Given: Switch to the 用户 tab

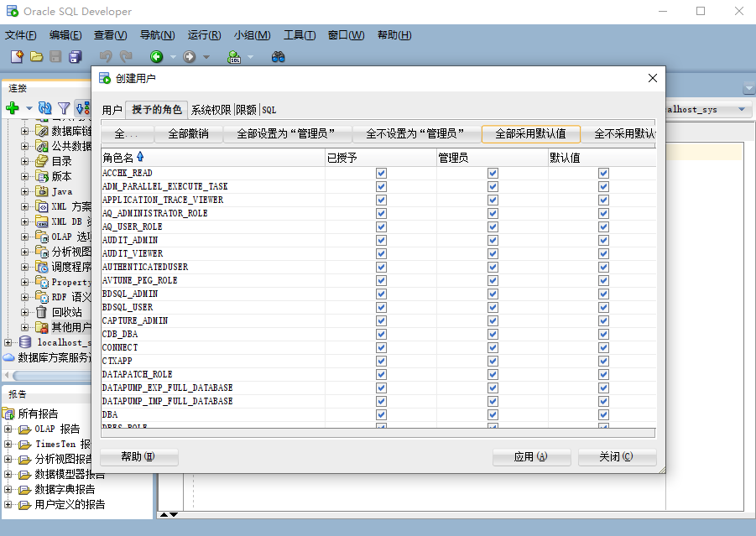Looking at the screenshot, I should (112, 110).
